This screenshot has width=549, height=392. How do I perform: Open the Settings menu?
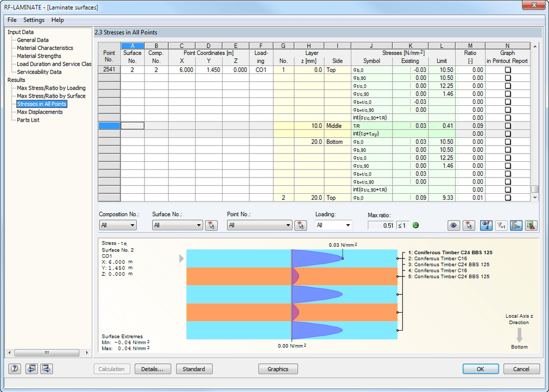[34, 20]
